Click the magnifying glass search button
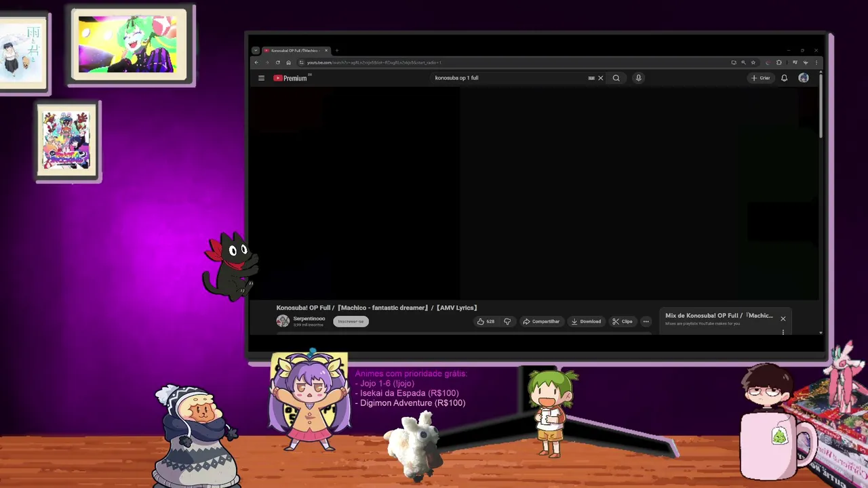This screenshot has height=488, width=868. tap(616, 78)
